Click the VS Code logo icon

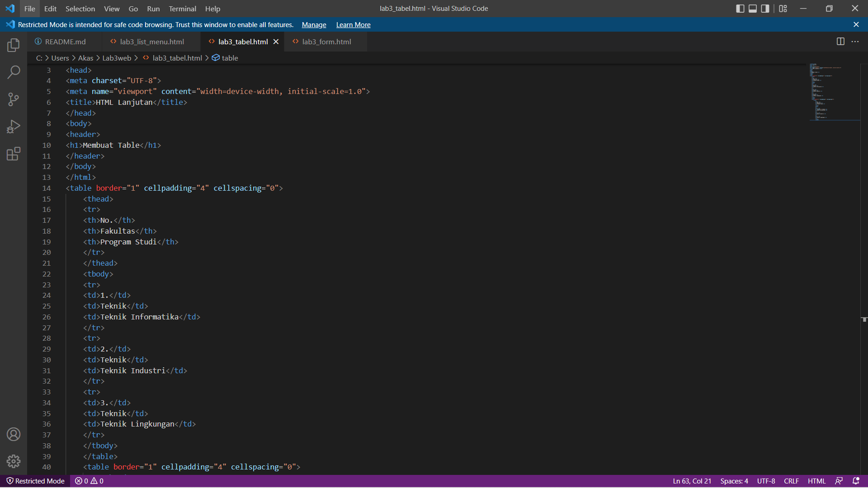point(10,9)
